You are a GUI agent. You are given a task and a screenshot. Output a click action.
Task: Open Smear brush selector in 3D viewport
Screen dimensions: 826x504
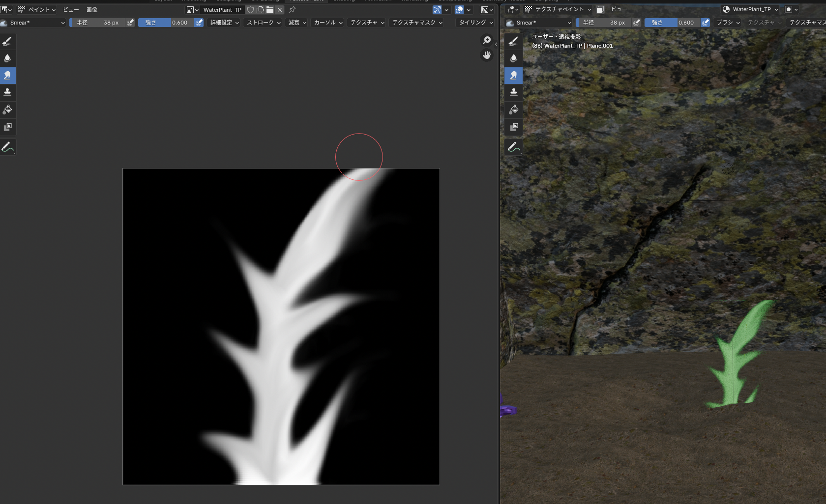[x=539, y=23]
